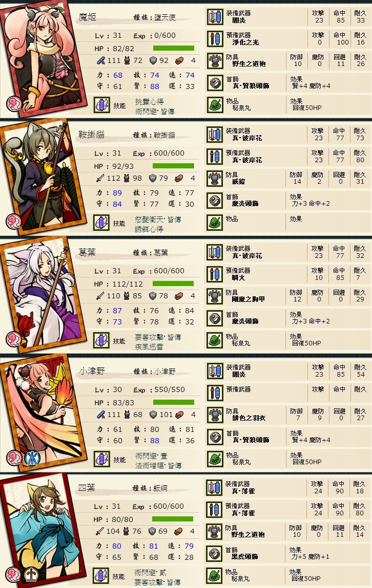Select 四葉's earth element badge

pyautogui.click(x=32, y=575)
